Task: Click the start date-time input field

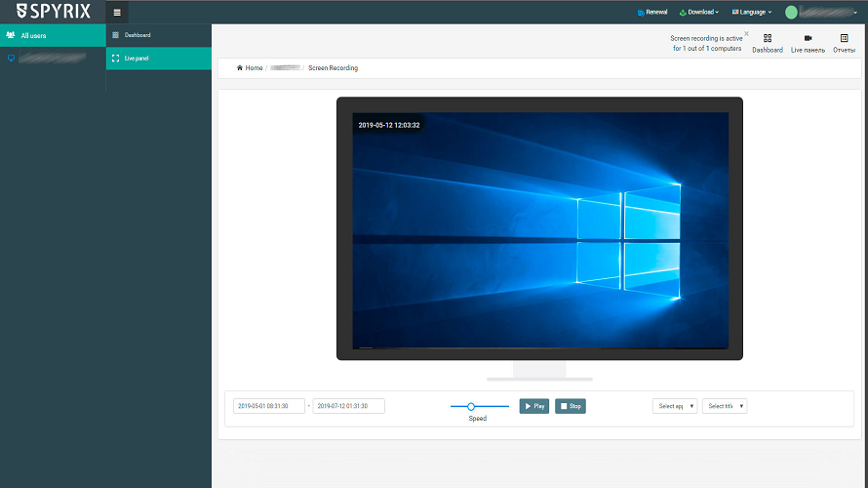Action: [x=269, y=406]
